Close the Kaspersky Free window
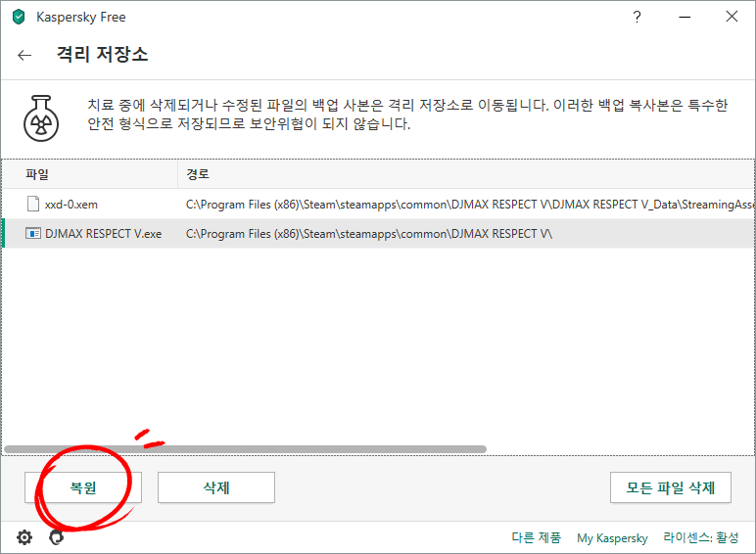The width and height of the screenshot is (756, 554). 732,17
